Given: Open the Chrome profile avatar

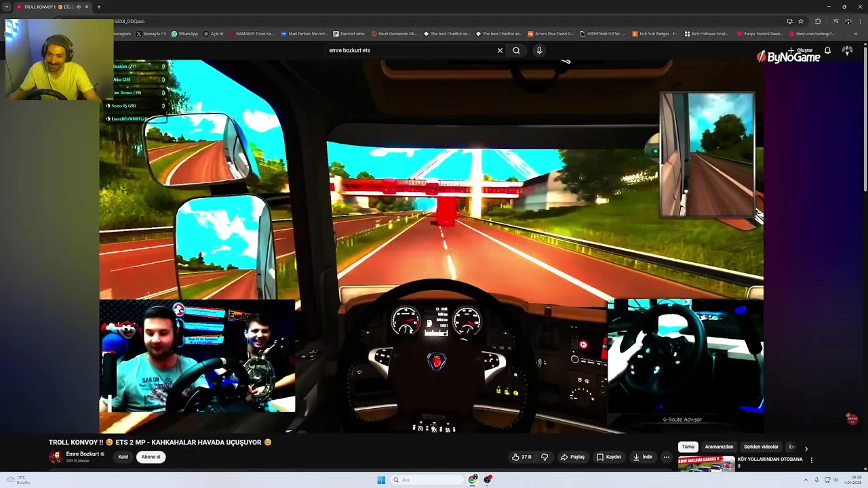Looking at the screenshot, I should (x=848, y=21).
